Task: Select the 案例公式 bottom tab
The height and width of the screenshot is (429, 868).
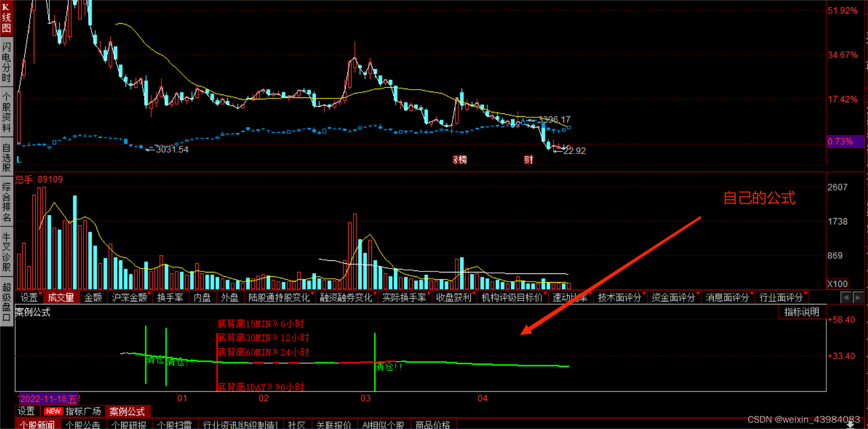Action: (x=128, y=412)
